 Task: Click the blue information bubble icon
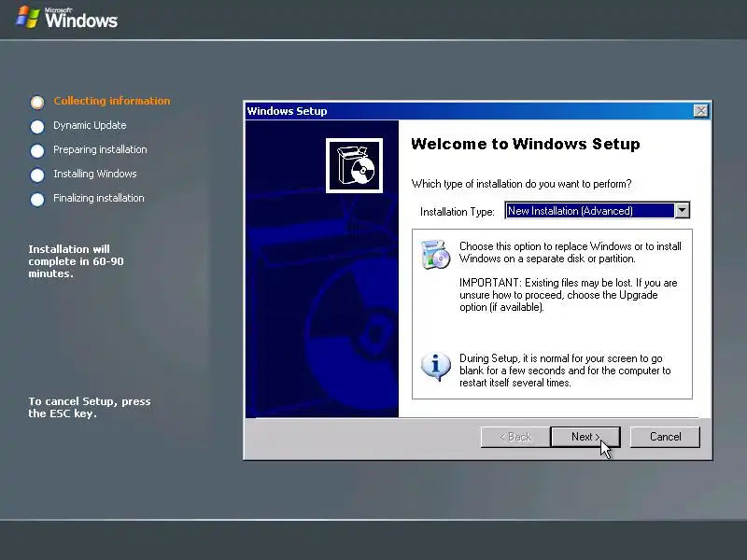[435, 366]
